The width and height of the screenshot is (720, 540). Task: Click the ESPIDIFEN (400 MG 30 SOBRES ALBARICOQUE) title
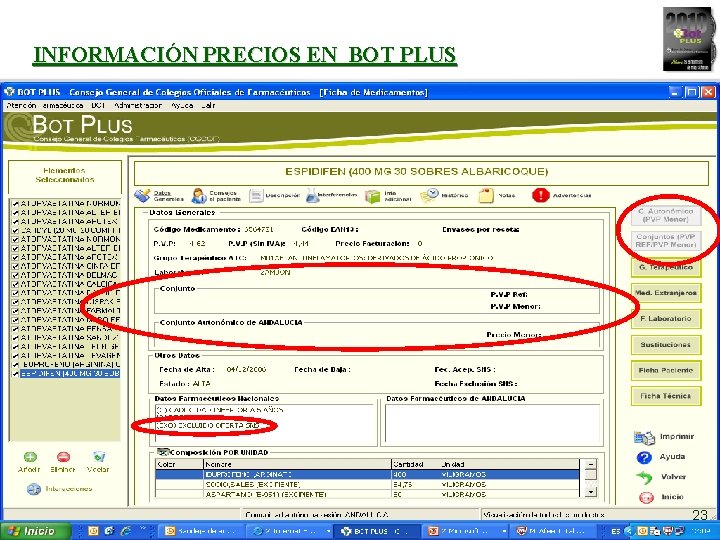pyautogui.click(x=416, y=172)
